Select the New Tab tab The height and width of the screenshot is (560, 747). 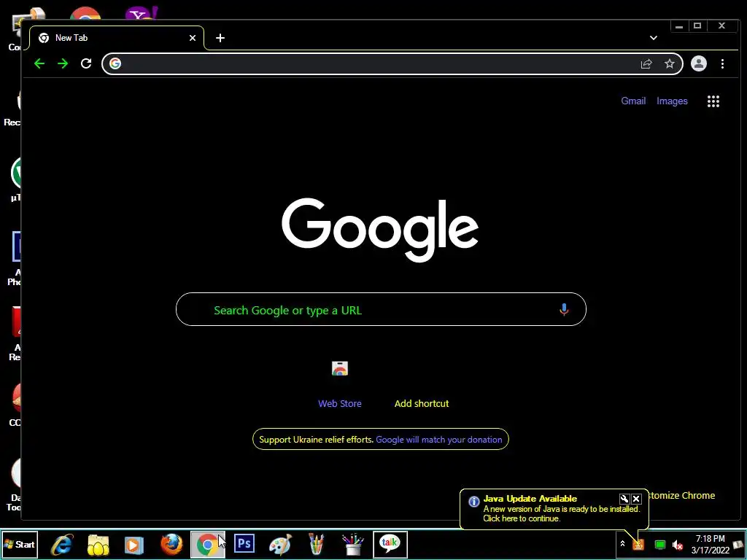(117, 38)
